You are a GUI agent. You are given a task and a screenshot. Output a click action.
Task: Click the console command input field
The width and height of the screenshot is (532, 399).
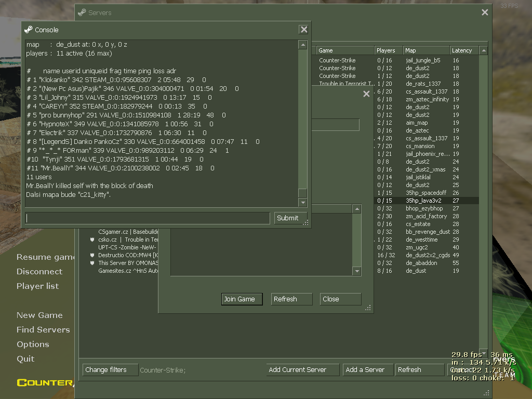click(148, 218)
